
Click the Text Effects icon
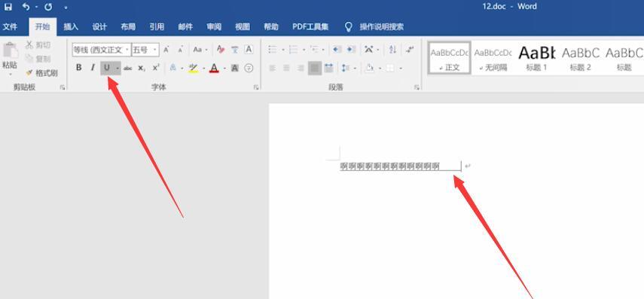click(173, 68)
